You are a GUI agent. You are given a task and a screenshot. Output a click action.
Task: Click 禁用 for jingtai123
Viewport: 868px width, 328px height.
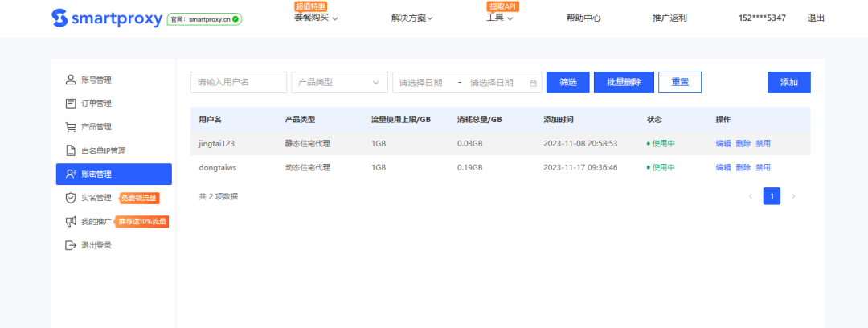click(x=763, y=143)
